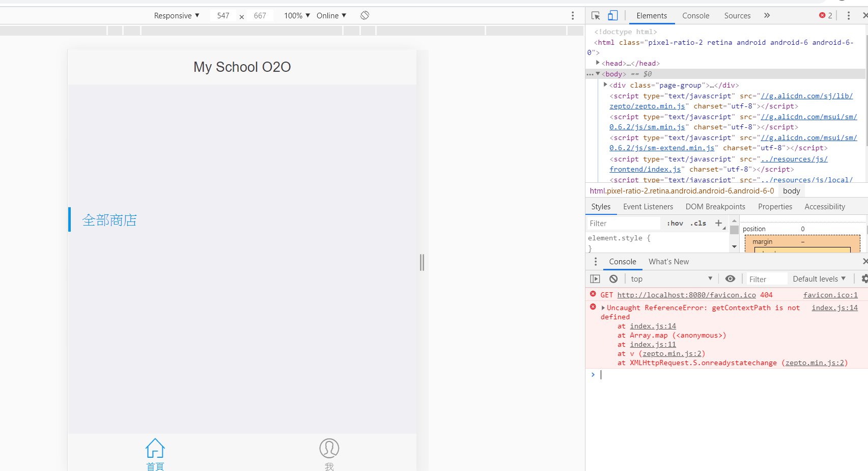
Task: Expand the Uncaught ReferenceError stack trace
Action: pos(603,308)
